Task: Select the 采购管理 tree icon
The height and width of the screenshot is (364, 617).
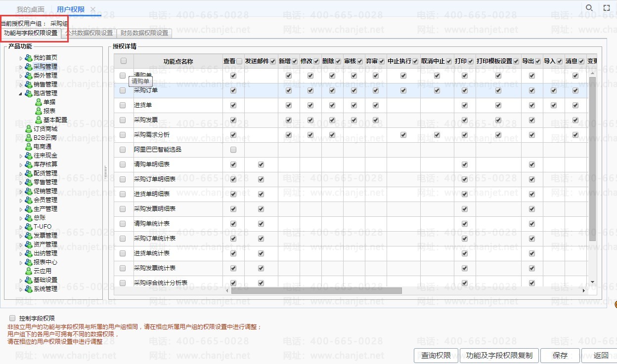Action: (x=29, y=67)
